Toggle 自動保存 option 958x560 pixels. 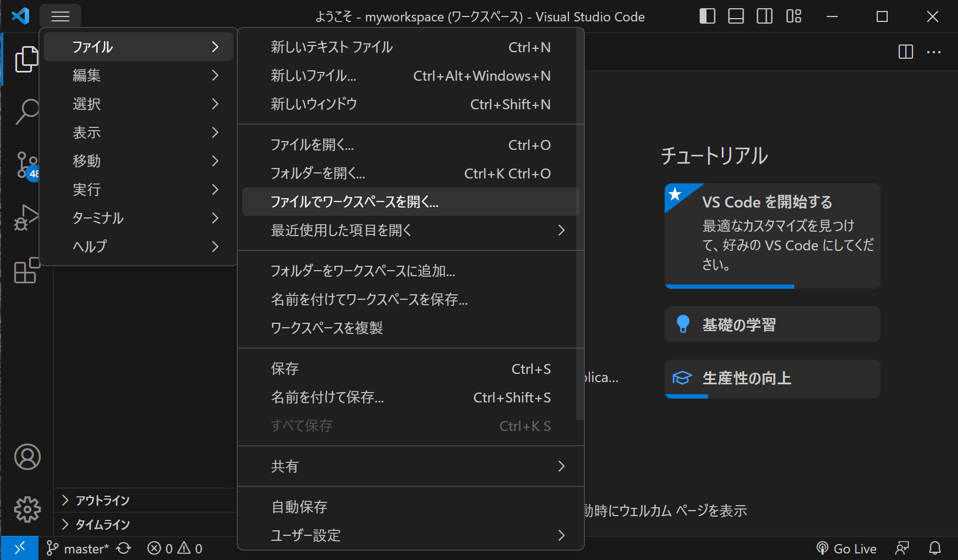(410, 507)
